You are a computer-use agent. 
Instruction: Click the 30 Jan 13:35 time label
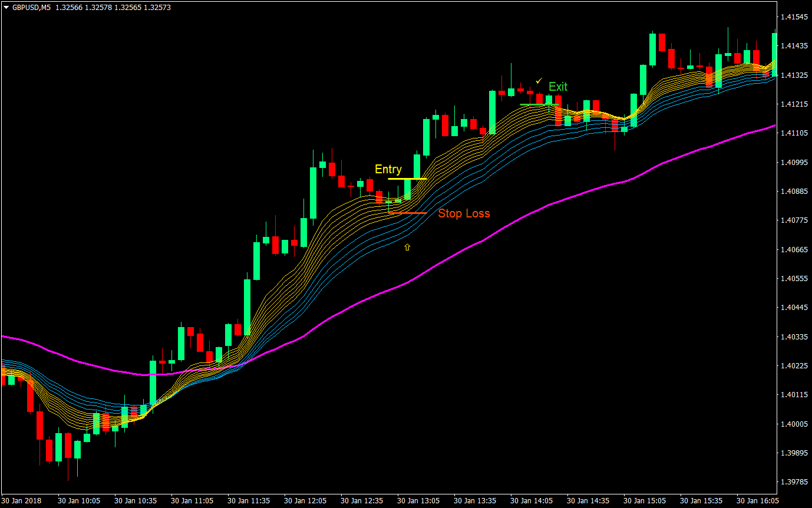click(x=475, y=501)
